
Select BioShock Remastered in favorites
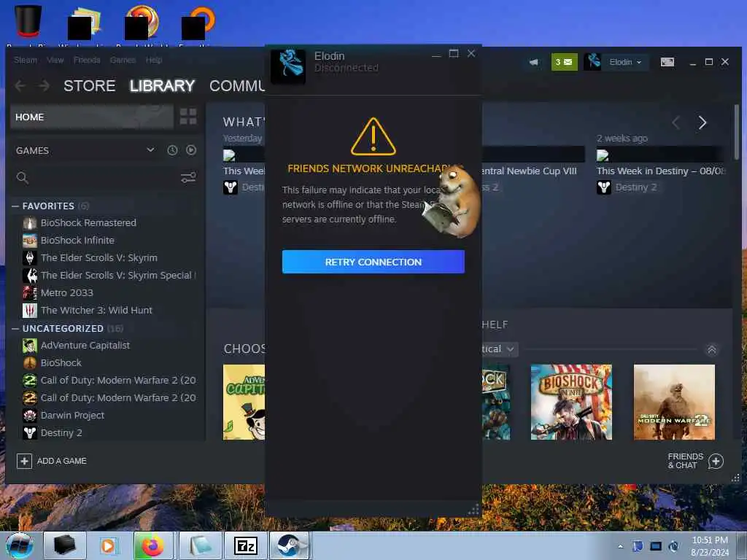[x=88, y=223]
